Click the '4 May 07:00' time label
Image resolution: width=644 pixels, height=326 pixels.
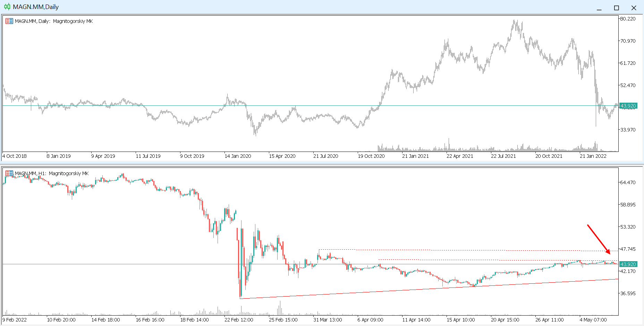point(593,320)
